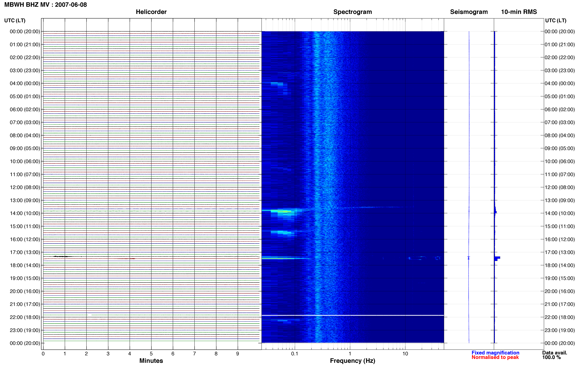Click the '5' tick on the Minutes axis
The image size is (588, 368).
pyautogui.click(x=151, y=354)
